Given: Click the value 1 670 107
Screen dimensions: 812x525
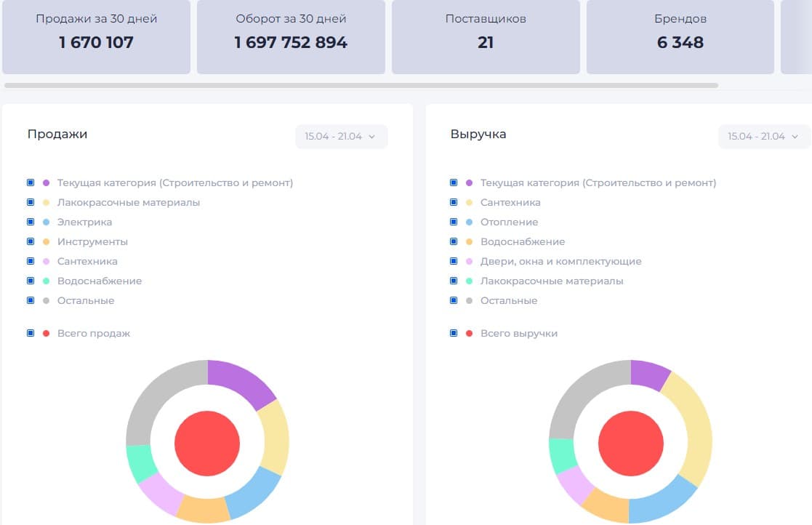Looking at the screenshot, I should click(x=97, y=42).
